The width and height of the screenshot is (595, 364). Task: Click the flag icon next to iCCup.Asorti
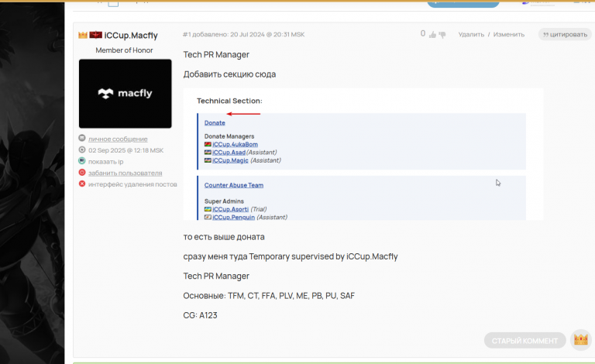click(208, 209)
